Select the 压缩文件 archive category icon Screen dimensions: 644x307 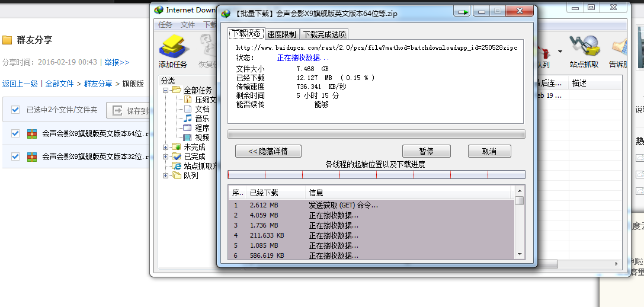pyautogui.click(x=188, y=100)
